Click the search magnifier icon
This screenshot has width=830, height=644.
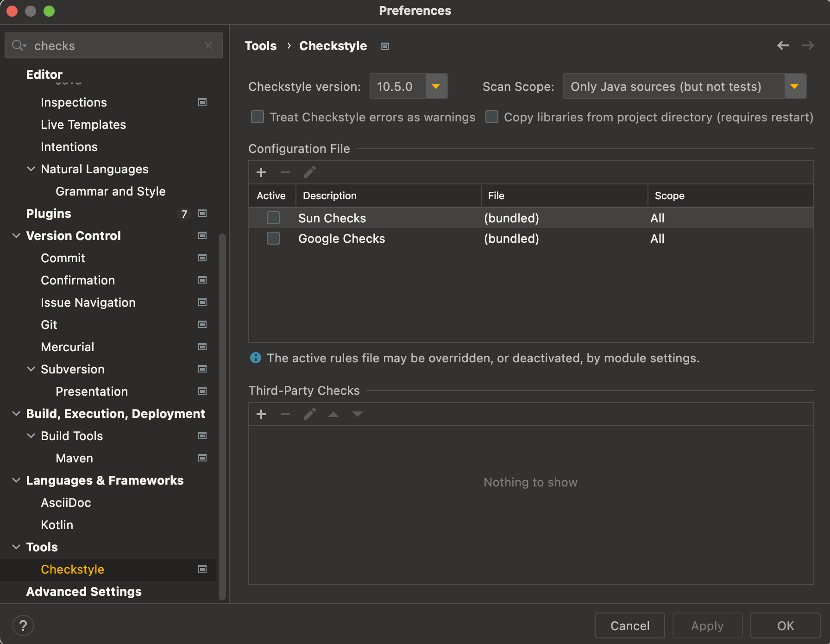[19, 45]
